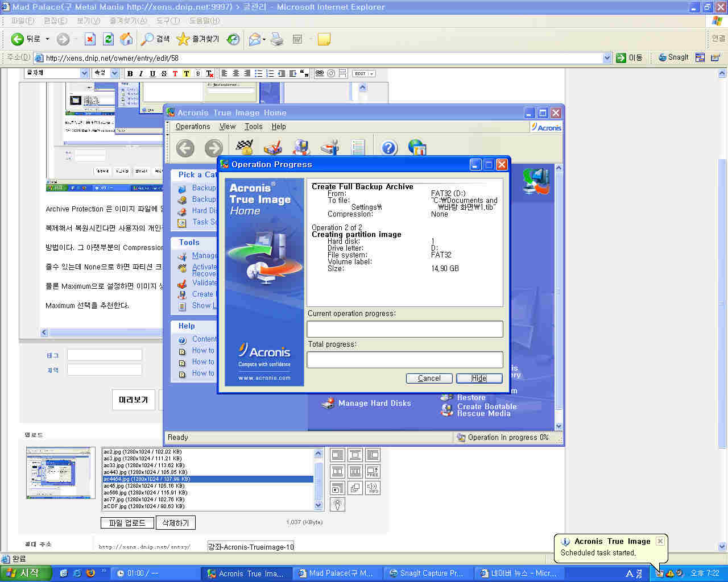Image resolution: width=728 pixels, height=582 pixels.
Task: Click the checkered flag icon in Acronis toolbar
Action: click(x=245, y=147)
